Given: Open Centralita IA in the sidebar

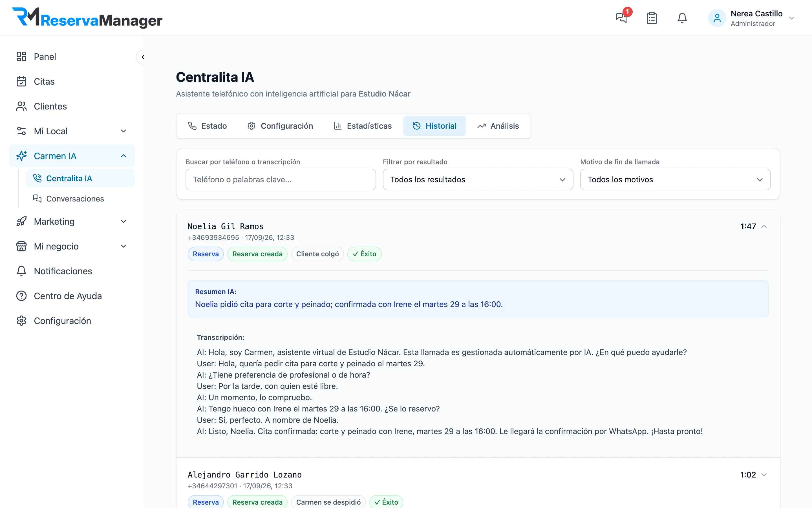Looking at the screenshot, I should [x=80, y=178].
